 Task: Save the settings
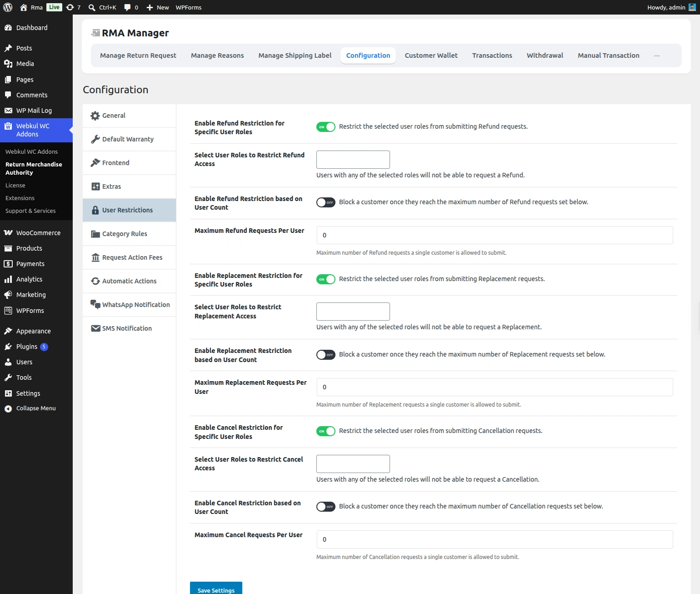[216, 589]
